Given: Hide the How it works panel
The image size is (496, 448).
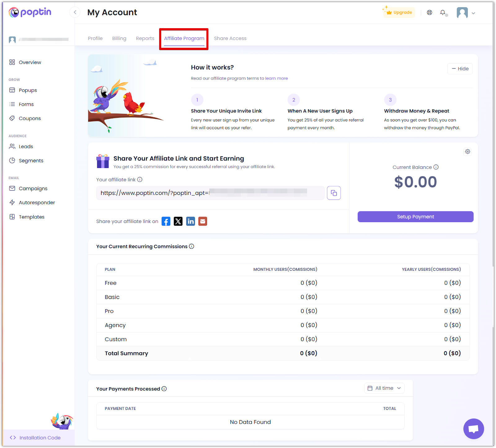Looking at the screenshot, I should 460,69.
